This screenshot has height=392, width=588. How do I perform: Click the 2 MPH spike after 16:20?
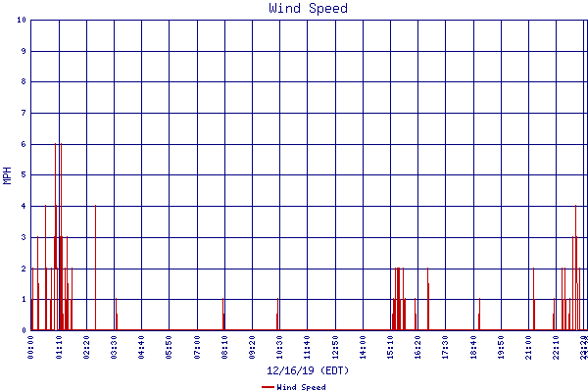428,299
